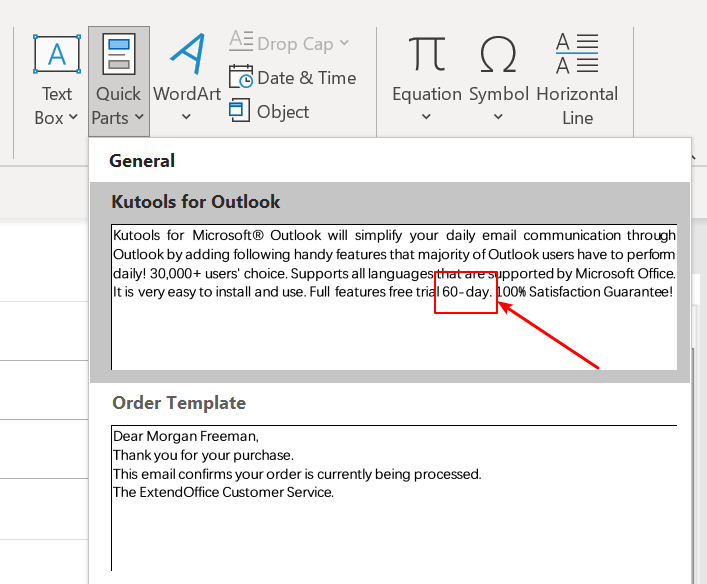Click the General category header
This screenshot has width=707, height=584.
[x=142, y=161]
